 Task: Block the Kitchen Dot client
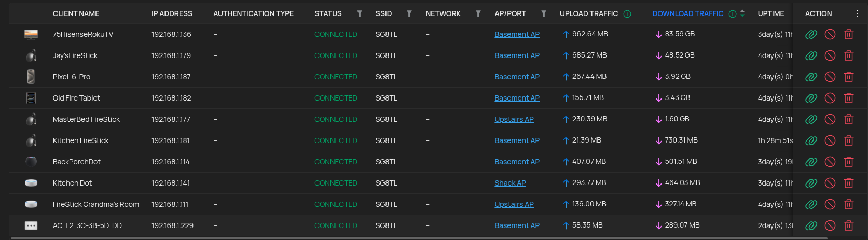[x=830, y=183]
